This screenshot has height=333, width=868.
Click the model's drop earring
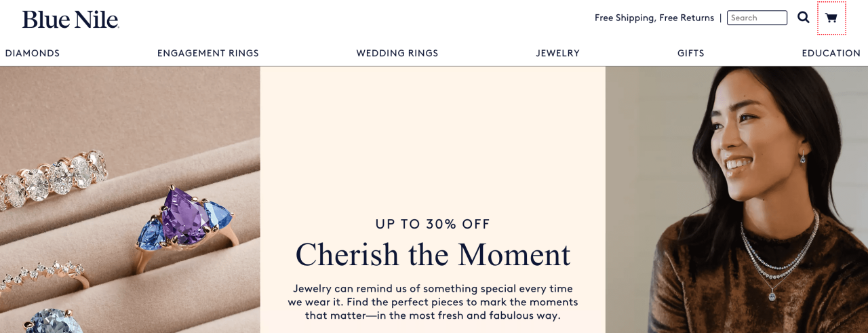803,157
